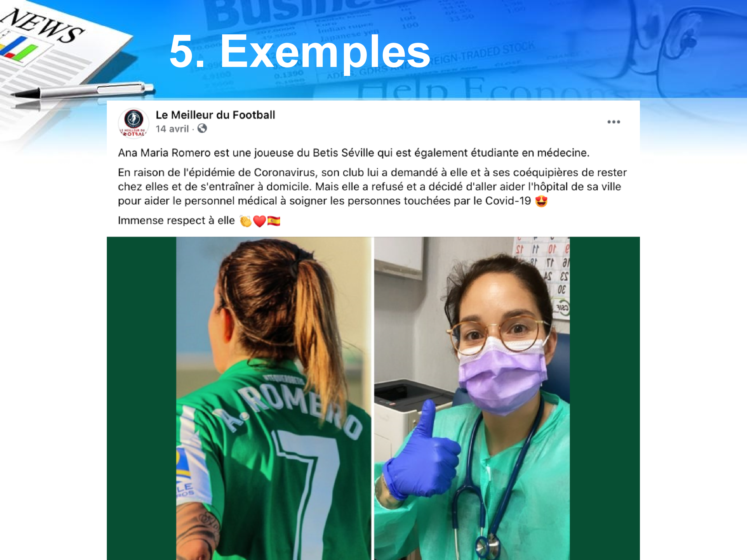Click the Spanish flag emoji
The height and width of the screenshot is (560, 747).
(274, 221)
